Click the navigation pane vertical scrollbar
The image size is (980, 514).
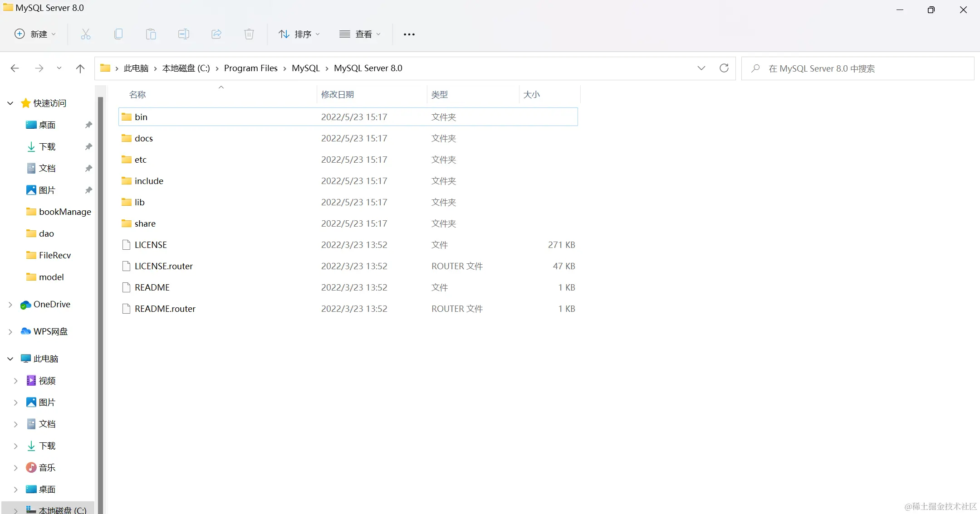coord(100,272)
